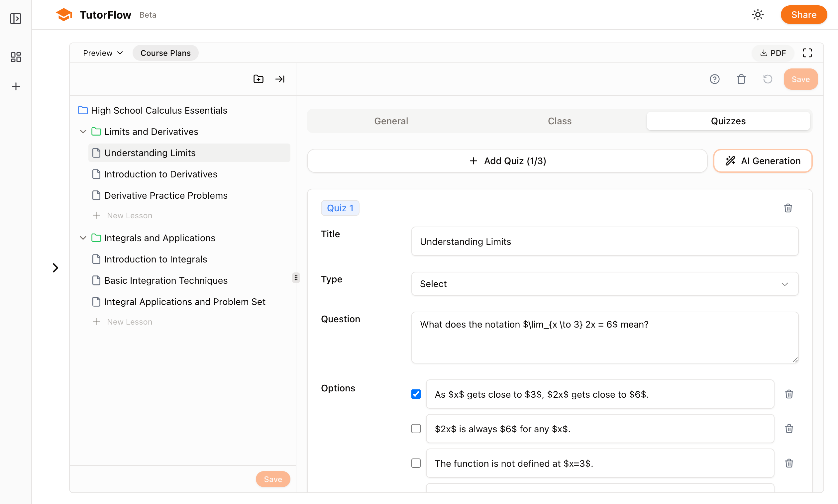Click the undo reset icon
The image size is (838, 504).
click(x=767, y=79)
